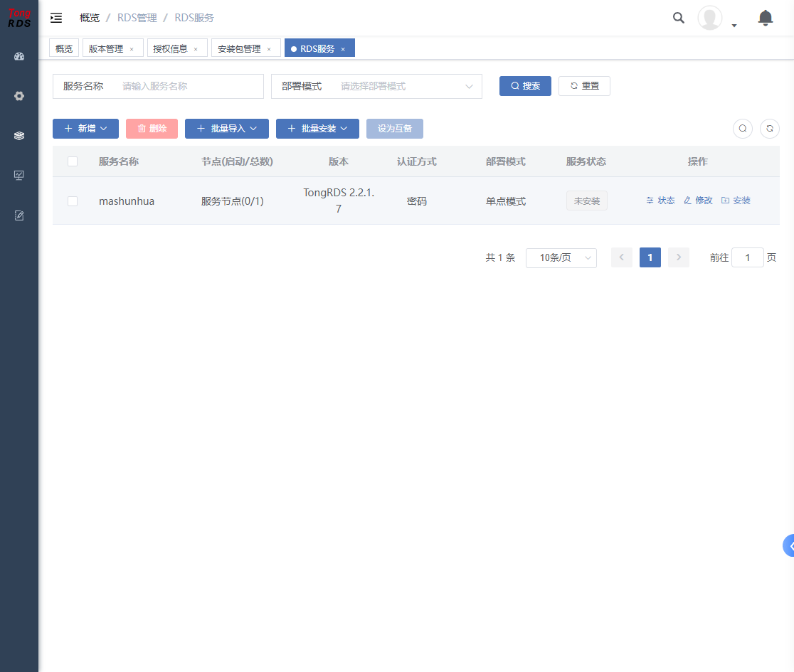Close the 安装包管理 tab
Viewport: 794px width, 672px height.
tap(269, 49)
